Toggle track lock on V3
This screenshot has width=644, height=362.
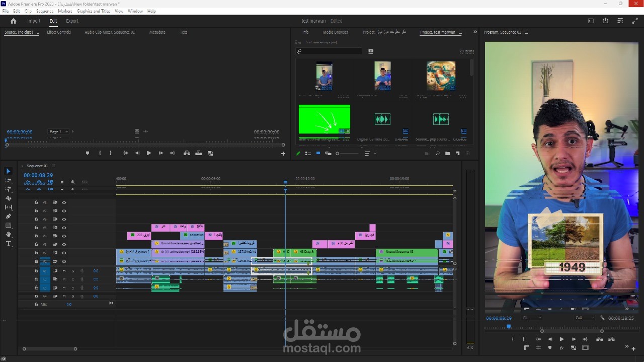coord(36,244)
